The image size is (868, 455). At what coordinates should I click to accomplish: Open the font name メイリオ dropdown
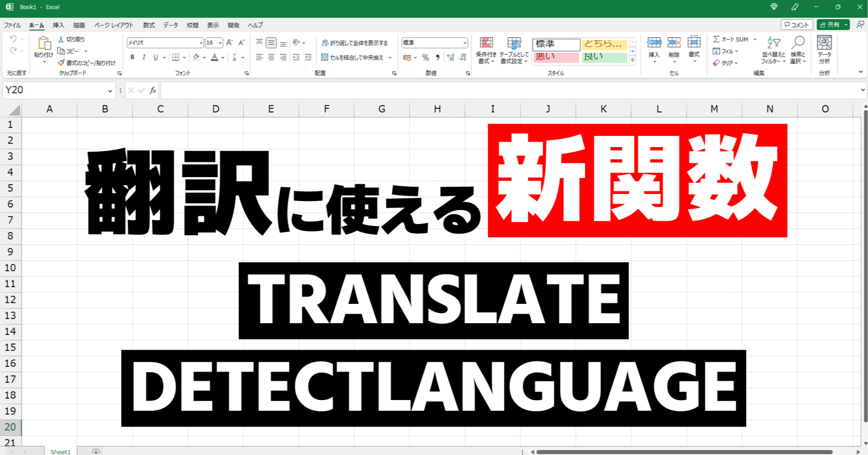coord(201,43)
